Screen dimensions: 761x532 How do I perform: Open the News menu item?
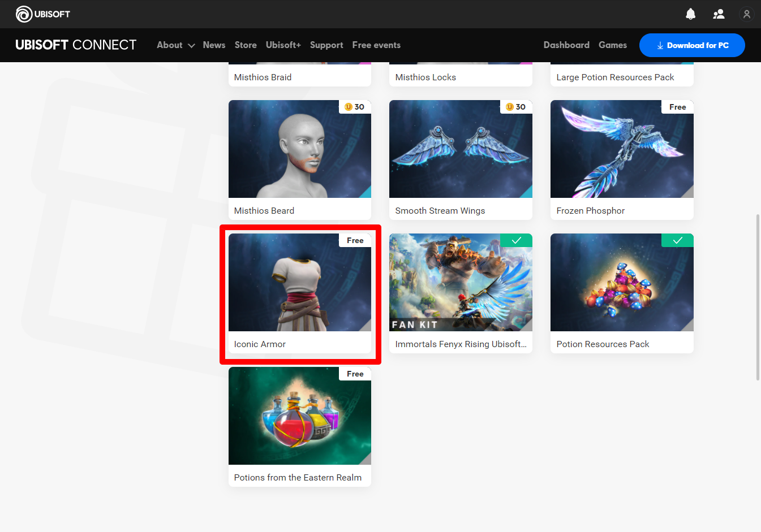click(x=214, y=45)
